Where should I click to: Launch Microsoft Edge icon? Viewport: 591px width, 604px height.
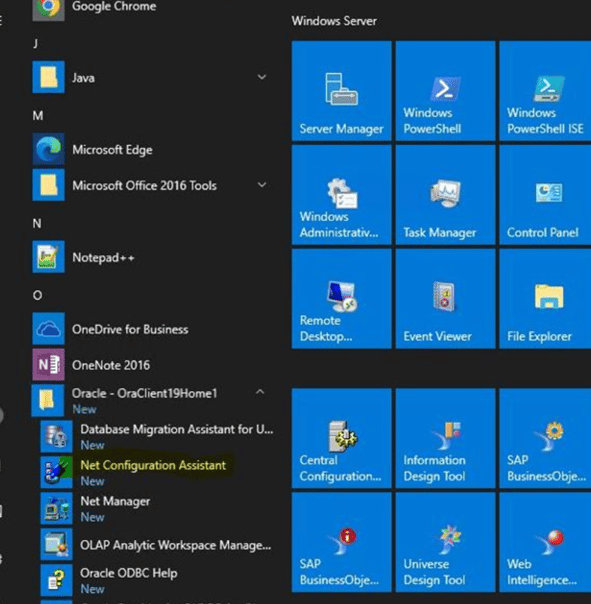[x=49, y=149]
